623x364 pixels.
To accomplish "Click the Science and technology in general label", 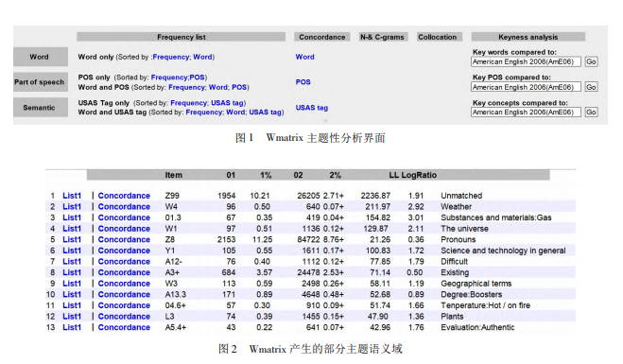I will tap(503, 251).
